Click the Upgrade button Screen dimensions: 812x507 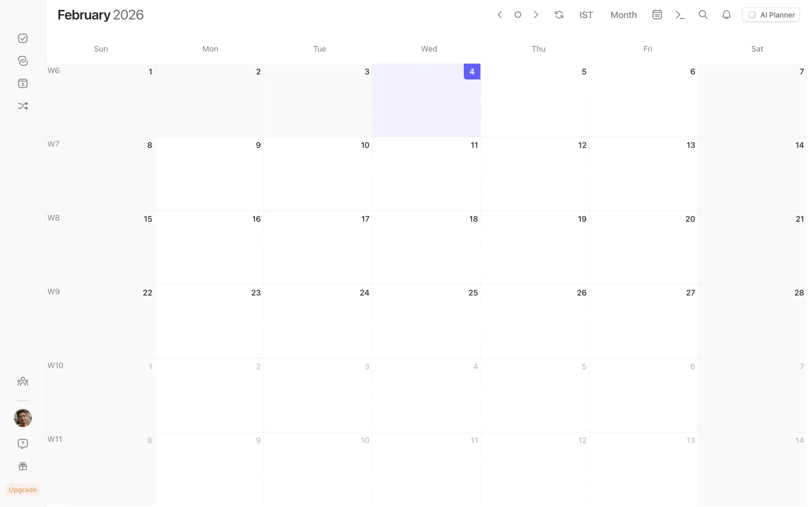[23, 489]
